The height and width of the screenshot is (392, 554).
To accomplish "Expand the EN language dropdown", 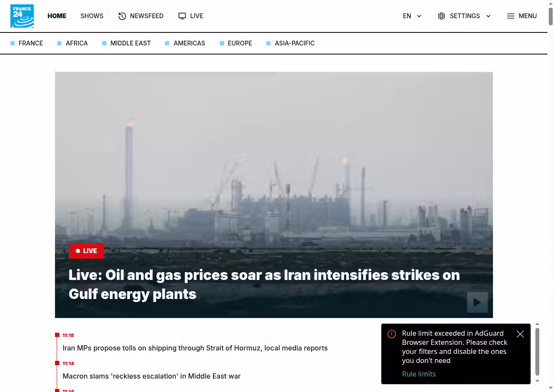I will coord(412,16).
